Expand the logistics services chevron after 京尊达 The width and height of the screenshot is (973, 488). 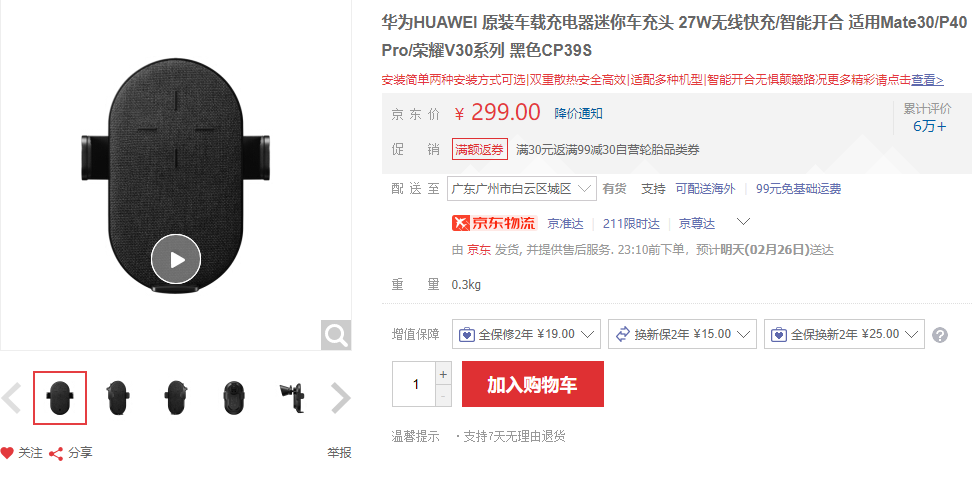tap(743, 222)
